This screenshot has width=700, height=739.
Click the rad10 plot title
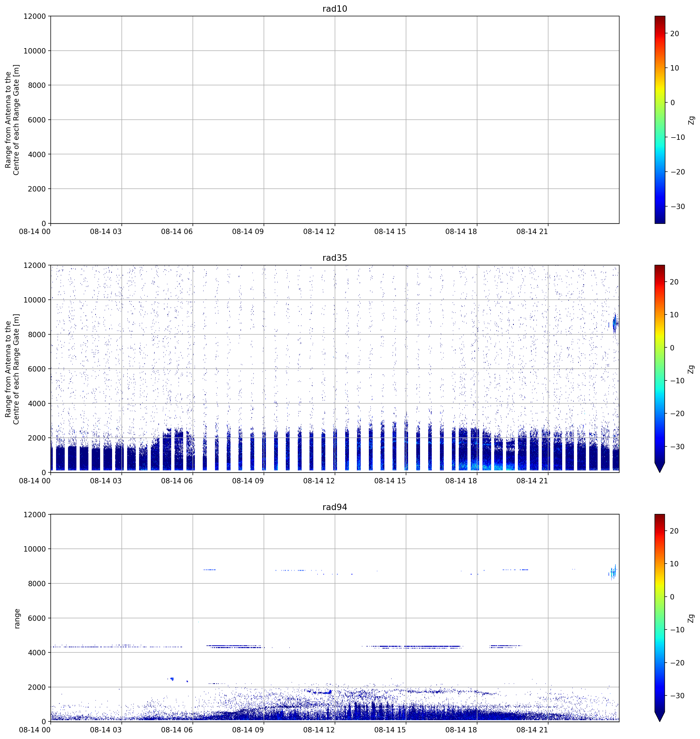click(335, 9)
